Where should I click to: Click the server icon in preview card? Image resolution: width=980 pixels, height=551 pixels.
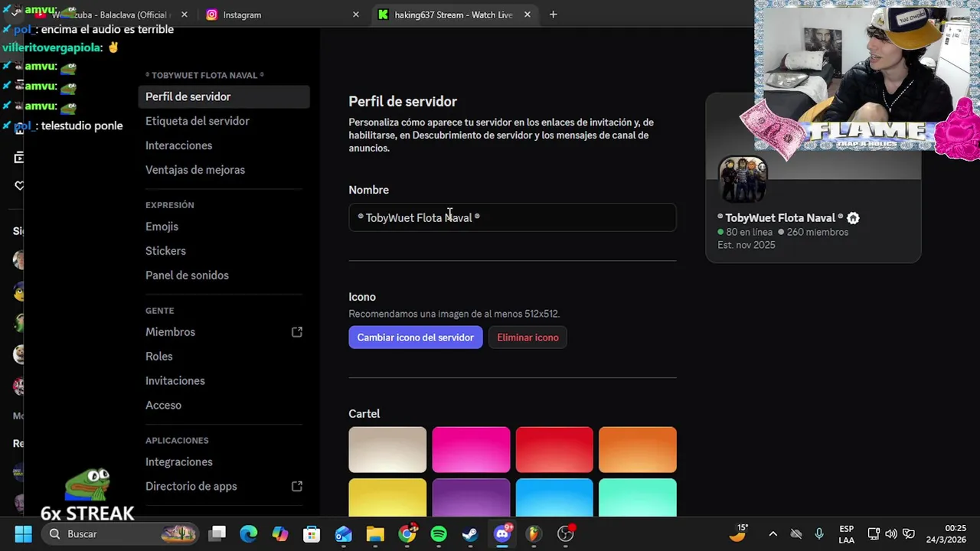[x=743, y=181]
